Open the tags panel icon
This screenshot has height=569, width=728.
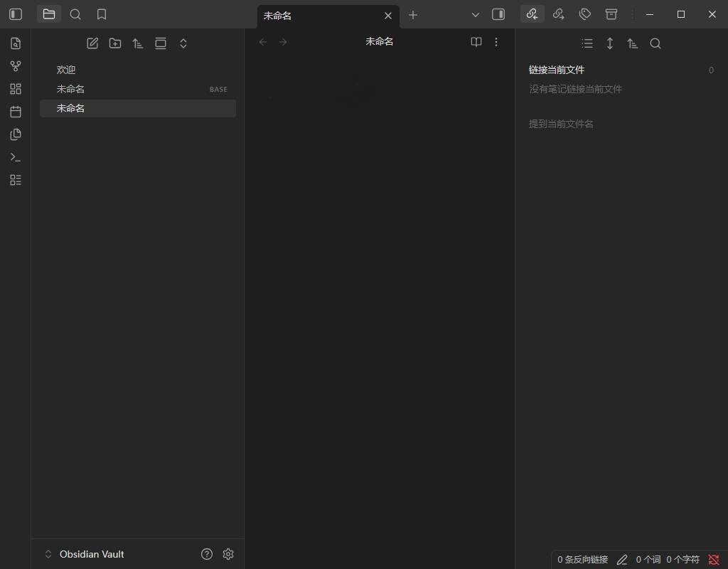point(584,14)
